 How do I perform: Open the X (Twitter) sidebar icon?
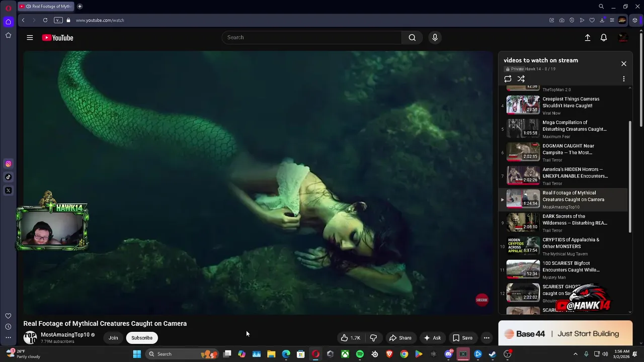(x=8, y=191)
